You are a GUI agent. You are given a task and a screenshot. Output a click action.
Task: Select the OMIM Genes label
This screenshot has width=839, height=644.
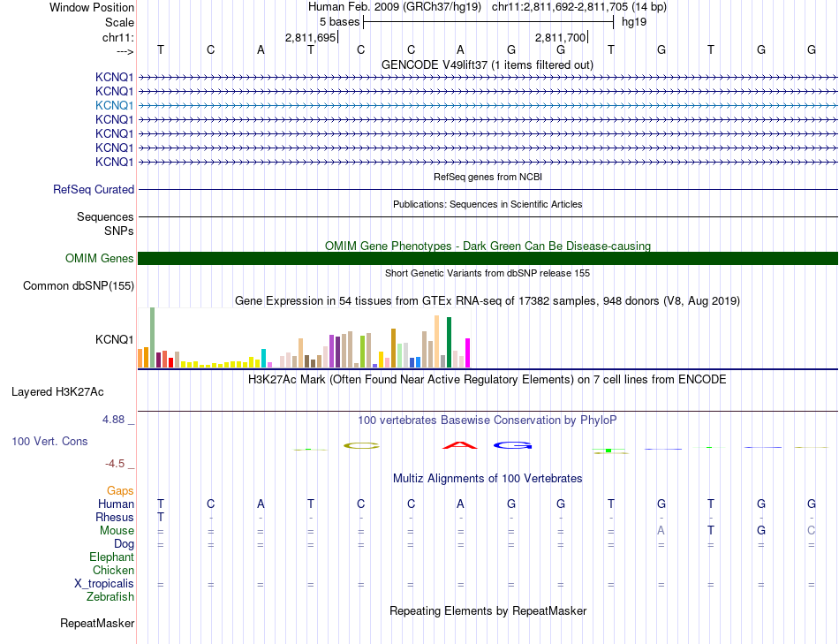[x=99, y=259]
